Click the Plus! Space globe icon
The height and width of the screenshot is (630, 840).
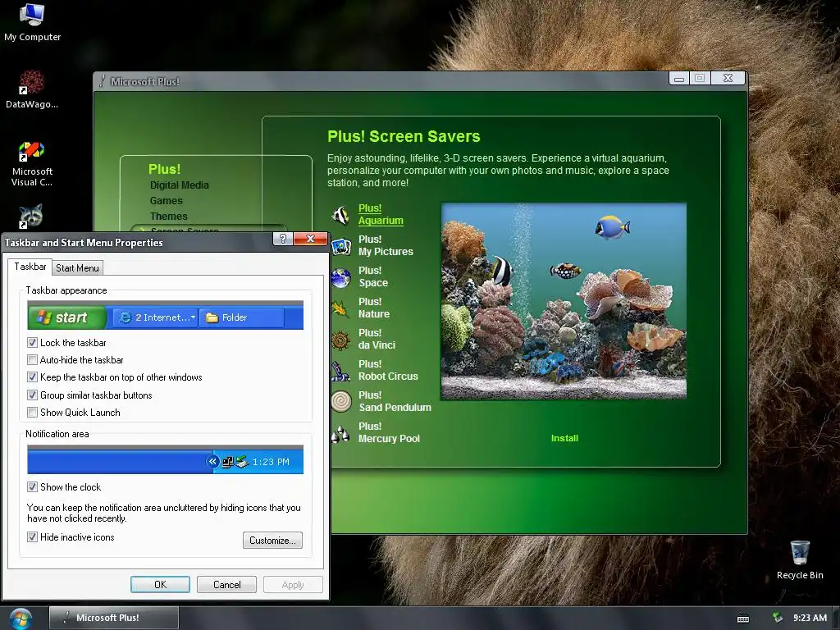pos(340,278)
